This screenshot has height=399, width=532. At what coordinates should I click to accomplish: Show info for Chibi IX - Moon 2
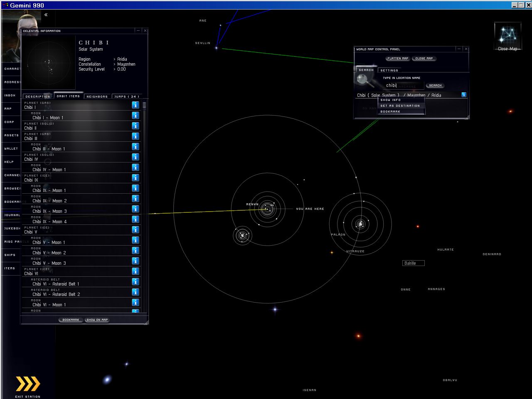click(135, 199)
